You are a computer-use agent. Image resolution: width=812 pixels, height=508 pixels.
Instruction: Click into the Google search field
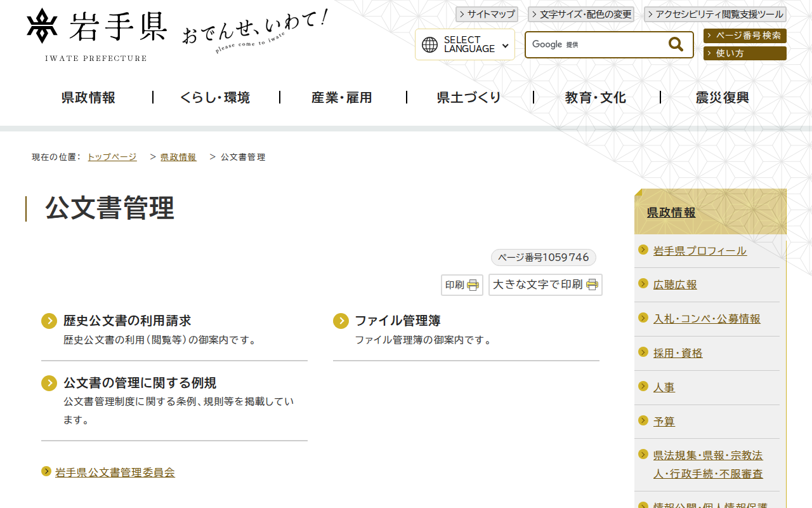596,44
